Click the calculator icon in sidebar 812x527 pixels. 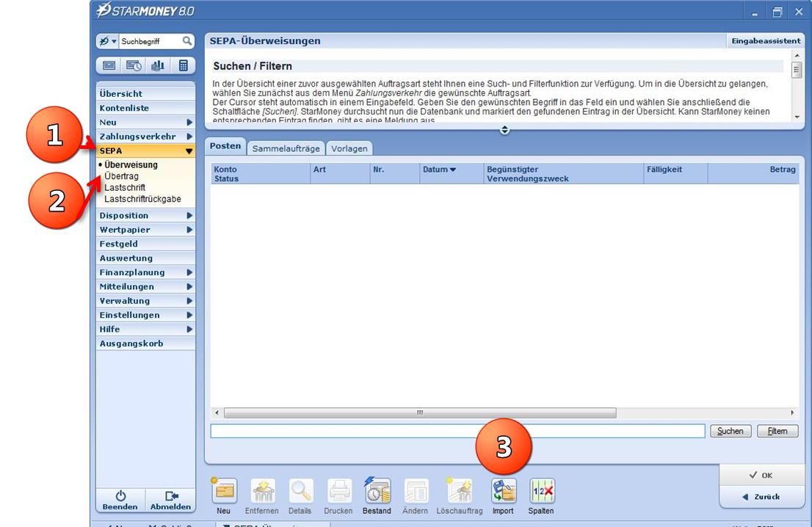pos(183,65)
